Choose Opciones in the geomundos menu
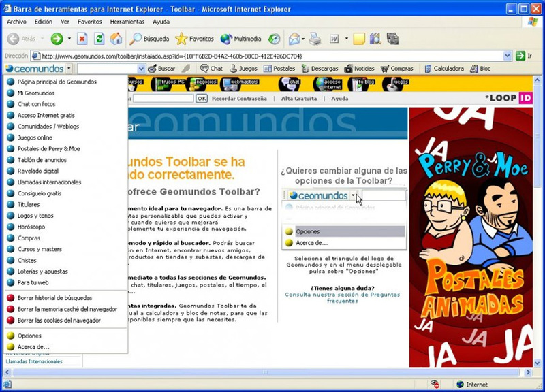545x392 pixels. [x=65, y=336]
